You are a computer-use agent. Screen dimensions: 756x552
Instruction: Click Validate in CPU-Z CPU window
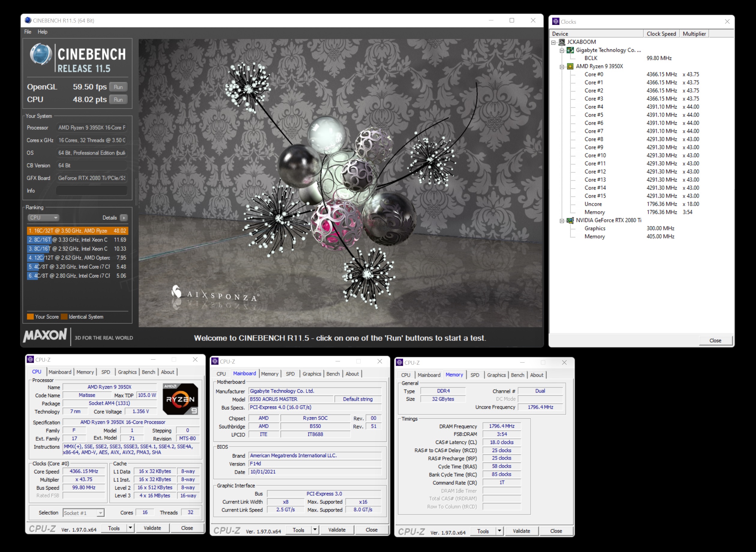click(152, 528)
